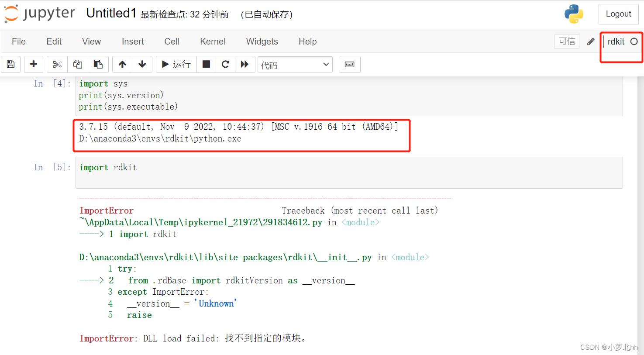Open the Widgets menu
Screen dimensions: 644x355
click(x=262, y=41)
